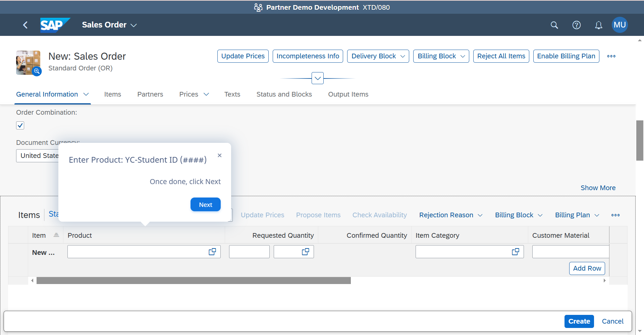Click right arrow of horizontal table scrollbar

(x=604, y=280)
